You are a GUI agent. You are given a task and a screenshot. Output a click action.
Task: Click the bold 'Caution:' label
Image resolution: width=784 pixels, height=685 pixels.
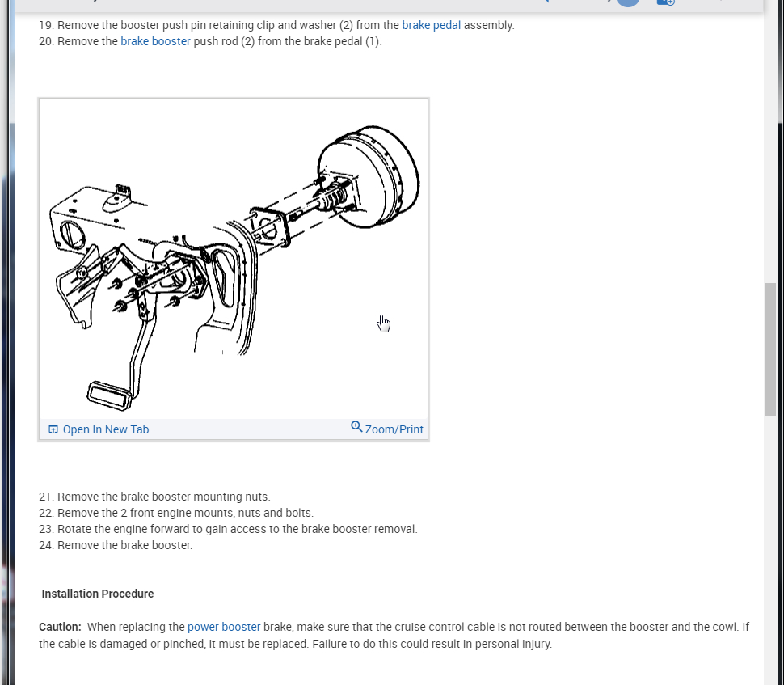pyautogui.click(x=60, y=627)
